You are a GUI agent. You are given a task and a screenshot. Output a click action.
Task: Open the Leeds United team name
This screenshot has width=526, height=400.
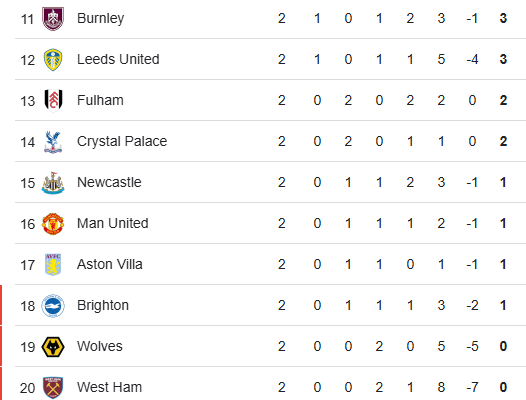click(118, 59)
